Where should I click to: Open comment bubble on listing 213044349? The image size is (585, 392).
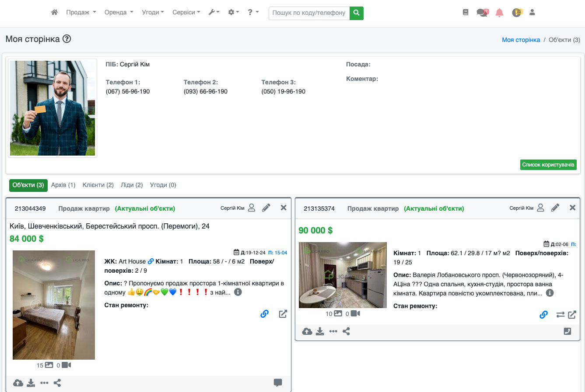click(x=278, y=383)
